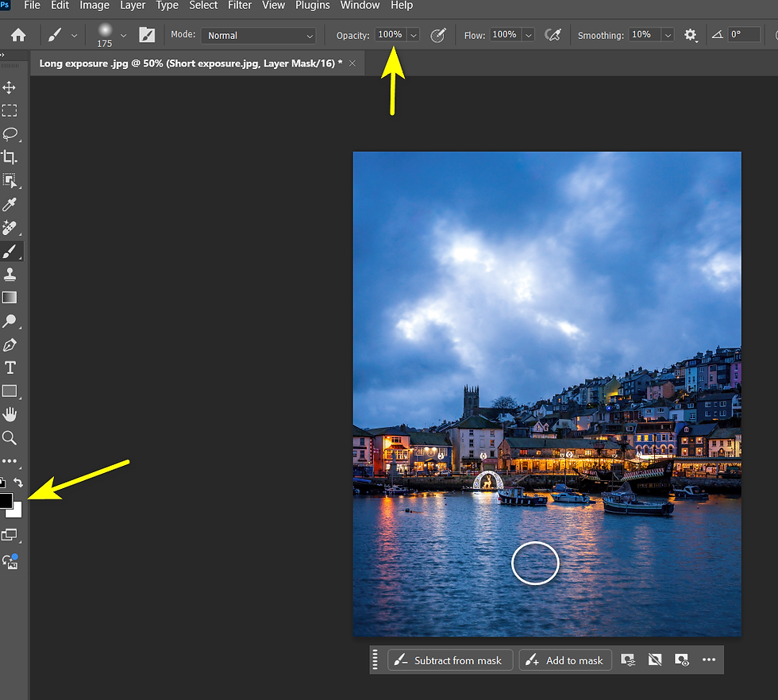Select the Gradient tool
Screen dimensions: 778x700
10,298
